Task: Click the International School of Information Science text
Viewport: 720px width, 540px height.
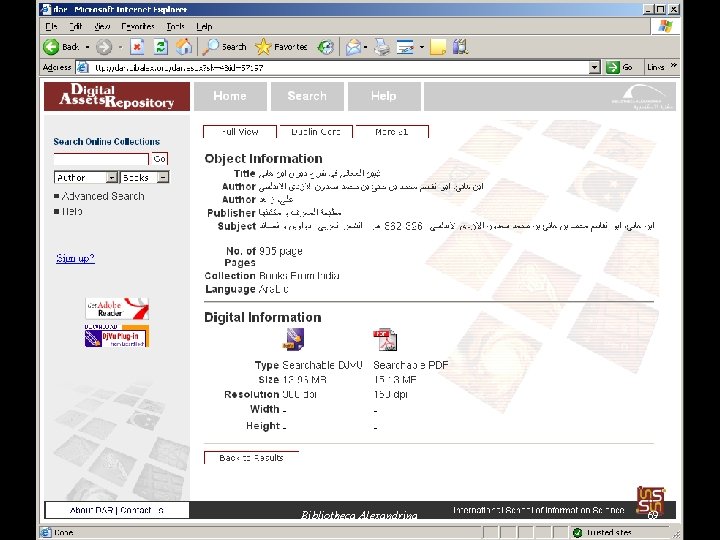Action: point(538,510)
